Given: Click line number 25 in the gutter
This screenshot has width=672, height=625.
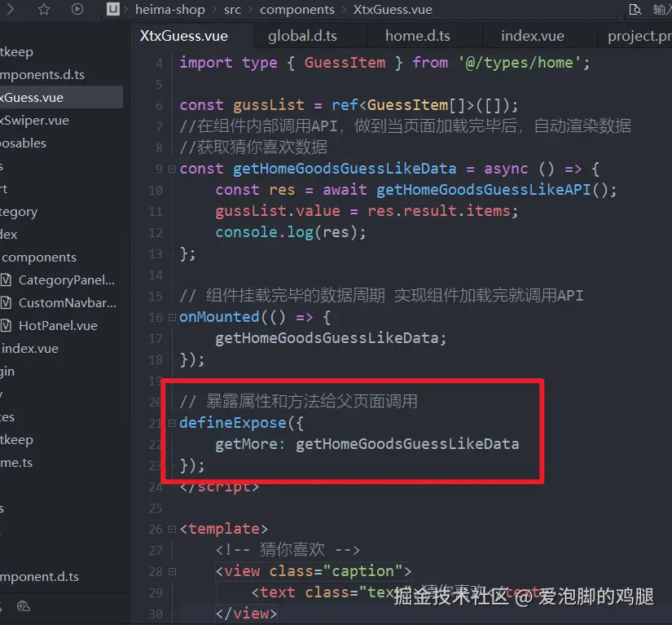Looking at the screenshot, I should point(156,508).
